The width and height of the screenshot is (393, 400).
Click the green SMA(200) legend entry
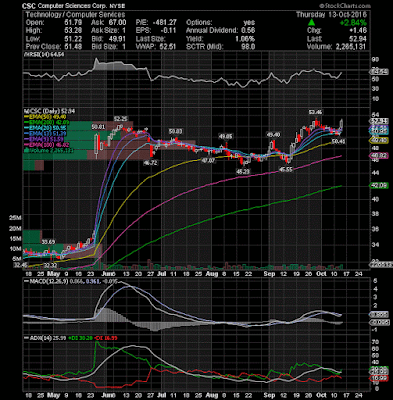tap(47, 122)
